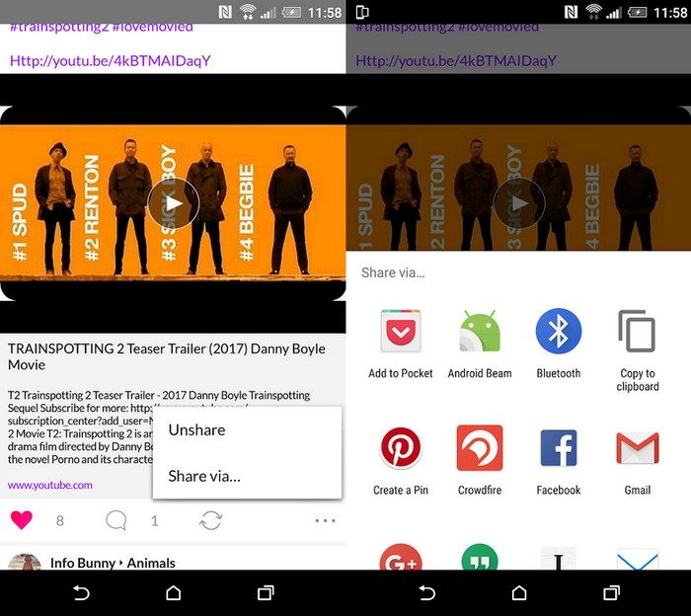Screen dimensions: 691x616
Task: Open the three-dot overflow menu
Action: pyautogui.click(x=325, y=521)
